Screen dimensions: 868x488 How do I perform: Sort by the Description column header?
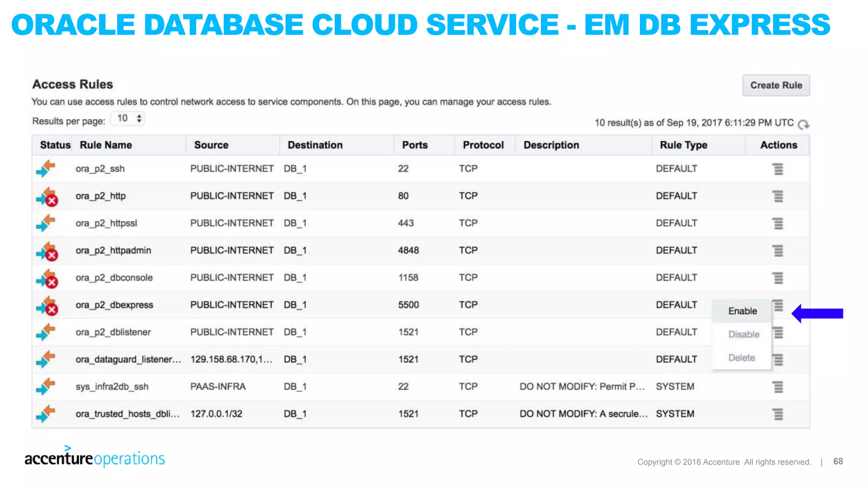click(551, 145)
